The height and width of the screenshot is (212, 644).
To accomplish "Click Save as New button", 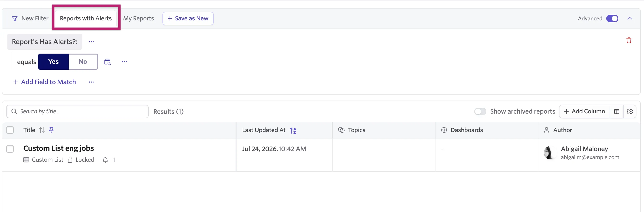I will click(188, 18).
